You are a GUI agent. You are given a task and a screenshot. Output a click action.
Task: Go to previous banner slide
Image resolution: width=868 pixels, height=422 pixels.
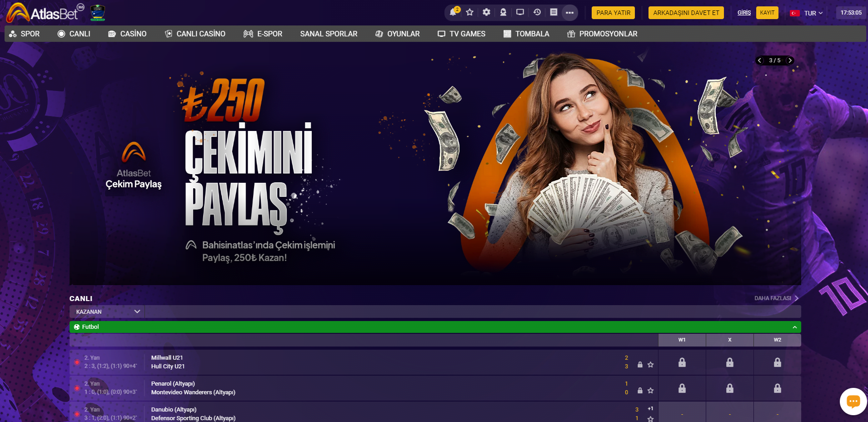point(759,60)
